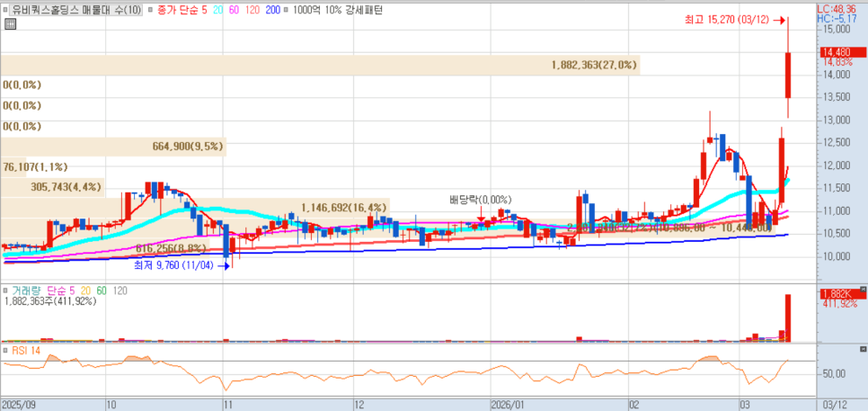Click the 최저 9,760 (11/04) low marker

pos(181,266)
